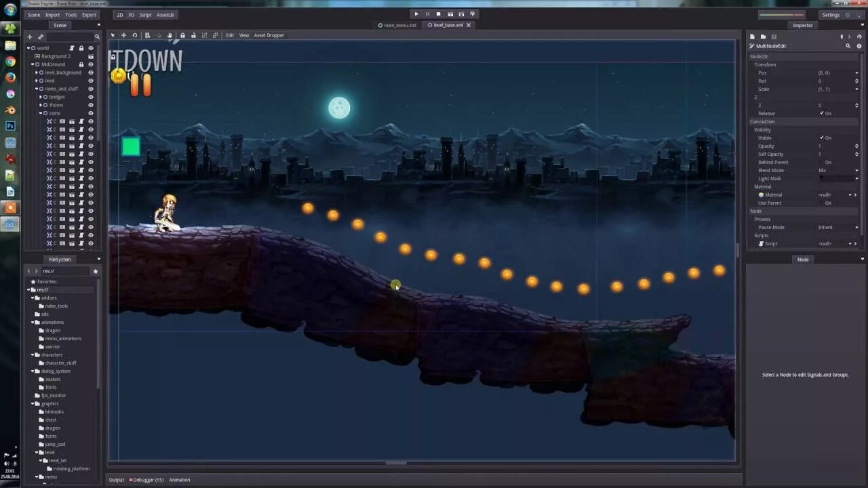868x488 pixels.
Task: Launch Firefox from the taskbar
Action: coord(10,77)
